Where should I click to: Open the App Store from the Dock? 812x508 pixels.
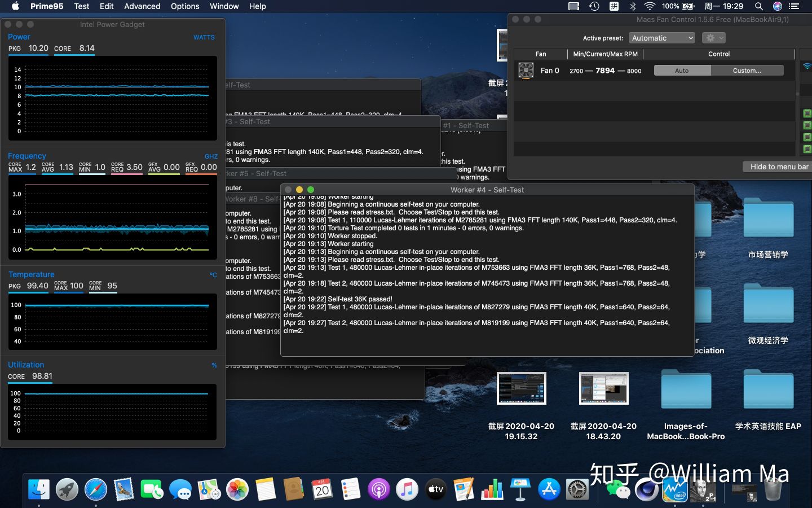(x=549, y=490)
